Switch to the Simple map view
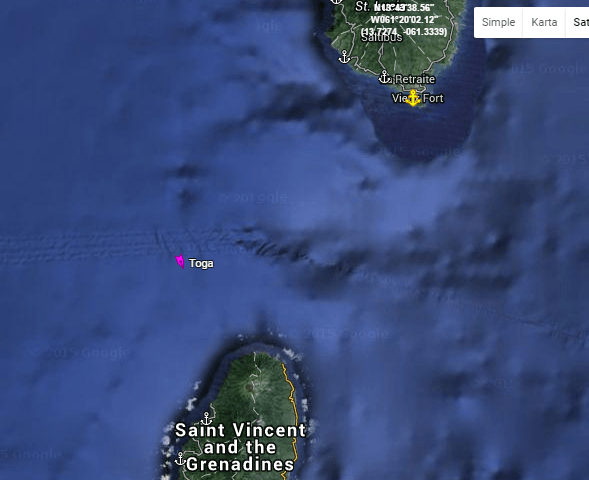Screen dimensions: 589x480 click(x=498, y=23)
